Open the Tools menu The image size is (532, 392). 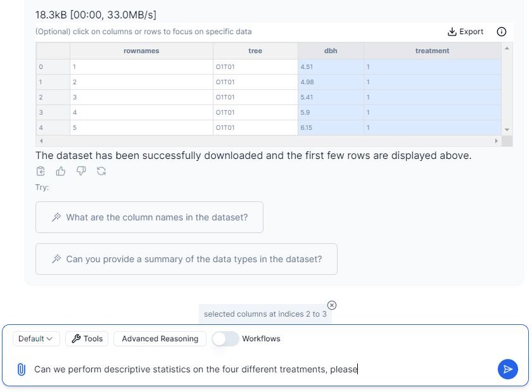87,339
